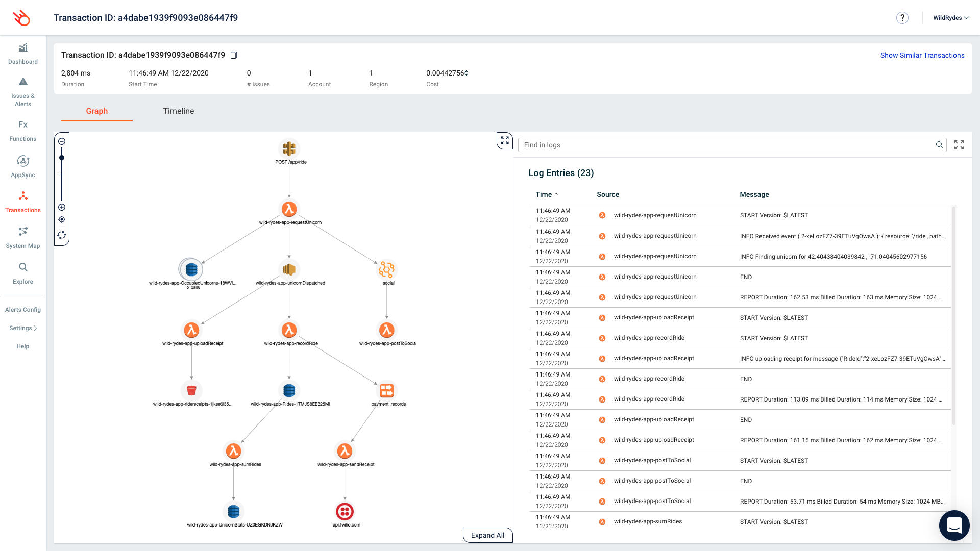
Task: Select the social EventBridge node
Action: pyautogui.click(x=387, y=269)
